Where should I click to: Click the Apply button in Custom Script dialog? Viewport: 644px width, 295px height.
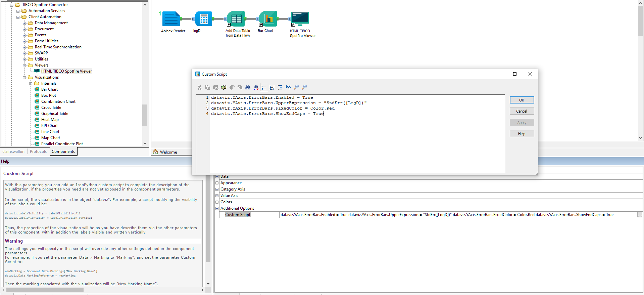coord(522,123)
